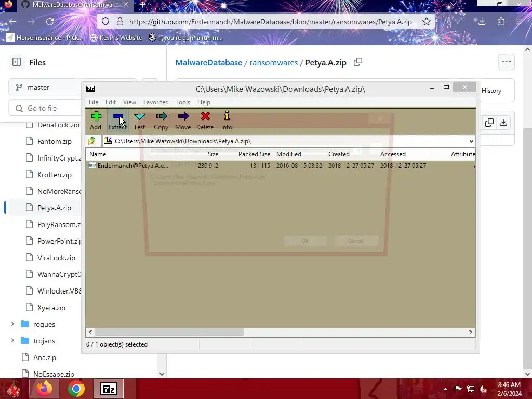The height and width of the screenshot is (399, 532).
Task: Click the Extract toolbar icon in 7-Zip
Action: (x=118, y=121)
